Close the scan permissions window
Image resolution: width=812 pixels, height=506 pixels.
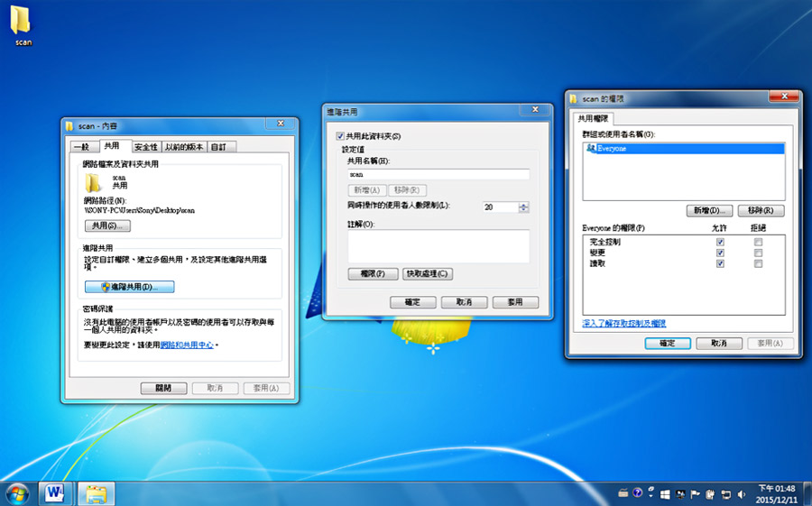point(784,97)
